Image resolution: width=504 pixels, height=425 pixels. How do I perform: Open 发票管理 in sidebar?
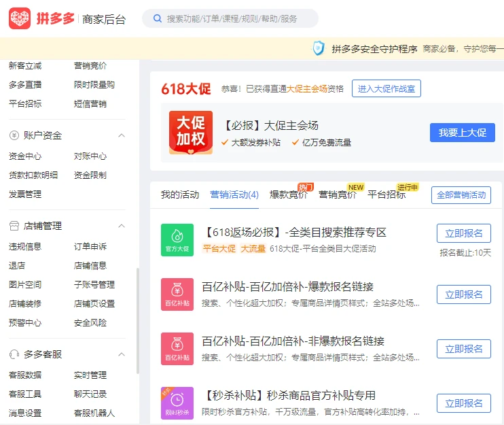tap(25, 194)
